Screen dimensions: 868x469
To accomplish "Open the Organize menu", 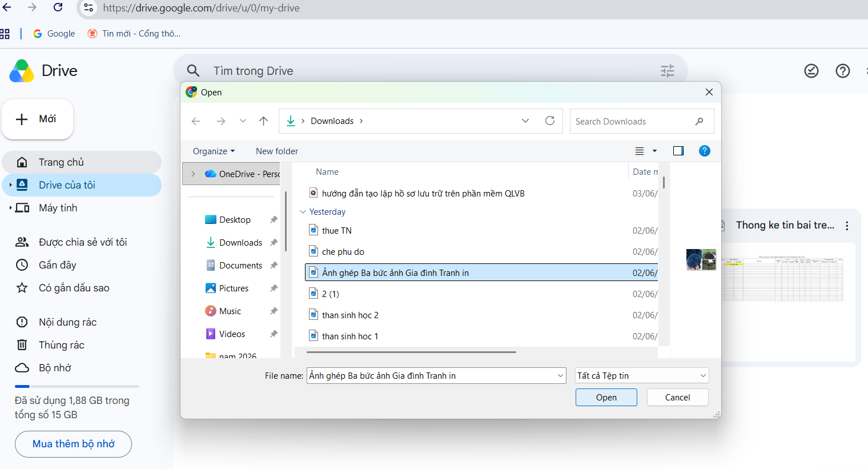I will (x=214, y=151).
